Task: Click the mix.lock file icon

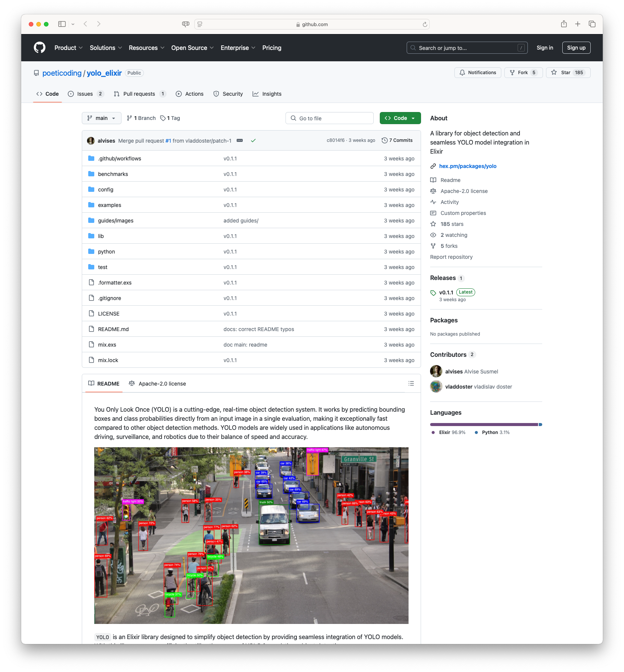Action: (x=91, y=360)
